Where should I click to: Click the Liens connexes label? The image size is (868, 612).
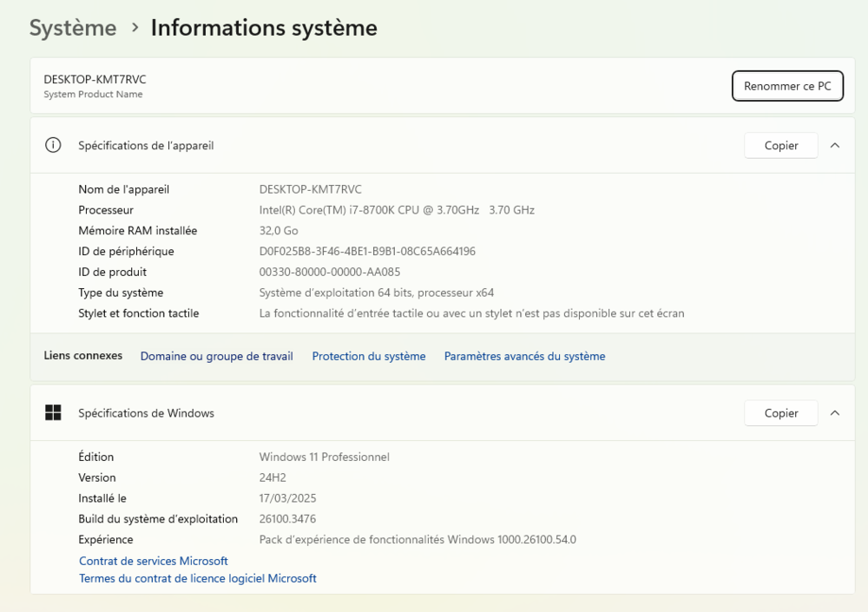83,356
